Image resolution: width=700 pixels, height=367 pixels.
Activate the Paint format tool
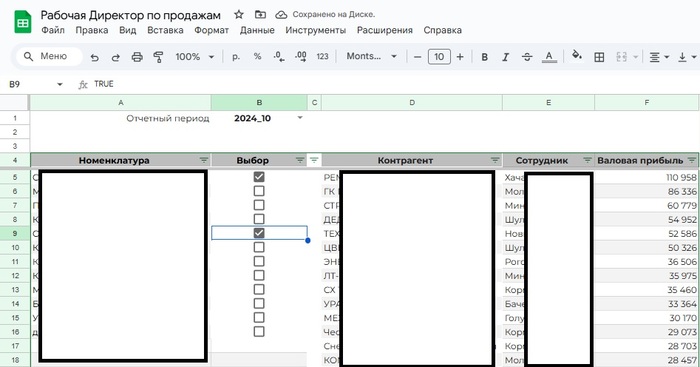[x=158, y=57]
